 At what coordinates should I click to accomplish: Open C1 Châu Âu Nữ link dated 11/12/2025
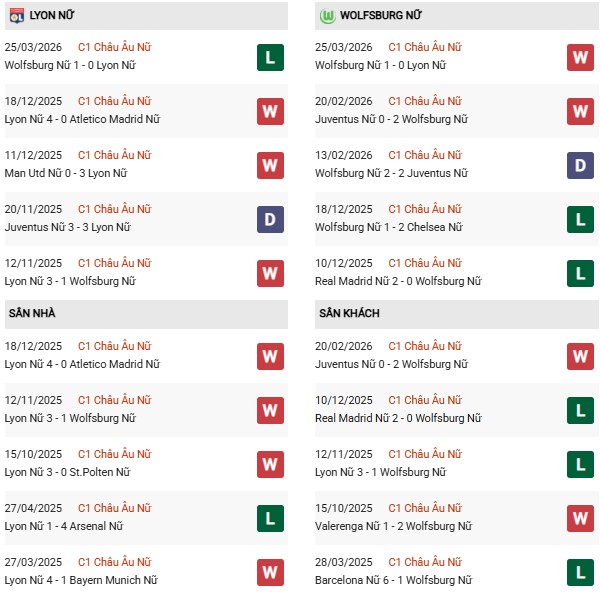(114, 156)
